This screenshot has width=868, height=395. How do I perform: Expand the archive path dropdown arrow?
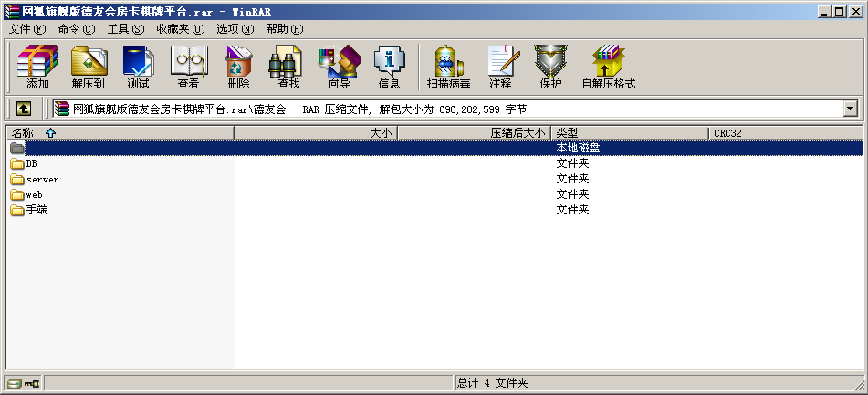click(x=851, y=109)
